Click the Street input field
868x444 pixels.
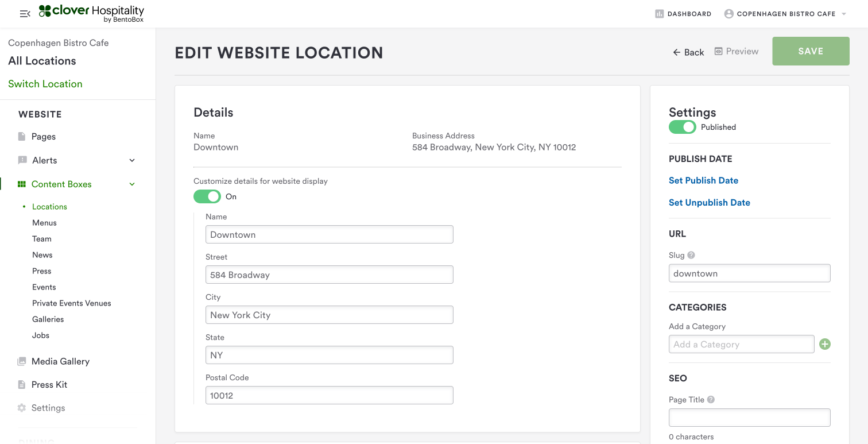[329, 275]
